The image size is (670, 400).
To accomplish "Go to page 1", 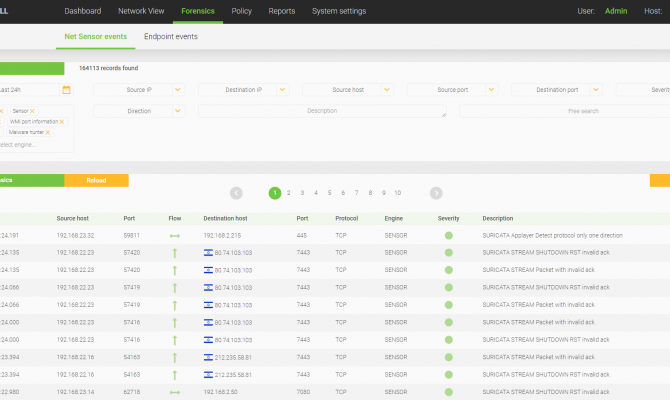I will coord(275,193).
